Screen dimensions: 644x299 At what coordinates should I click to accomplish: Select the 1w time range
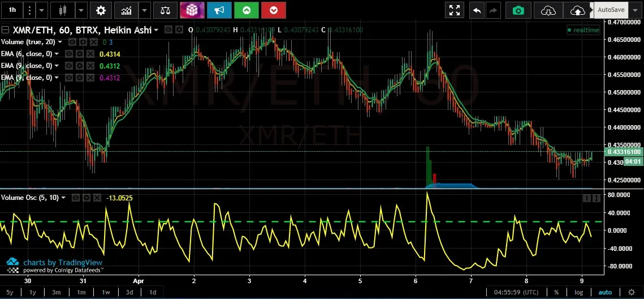(106, 292)
